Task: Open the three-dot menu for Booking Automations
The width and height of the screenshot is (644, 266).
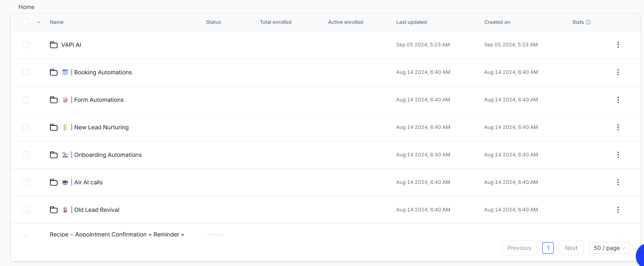Action: [x=618, y=72]
